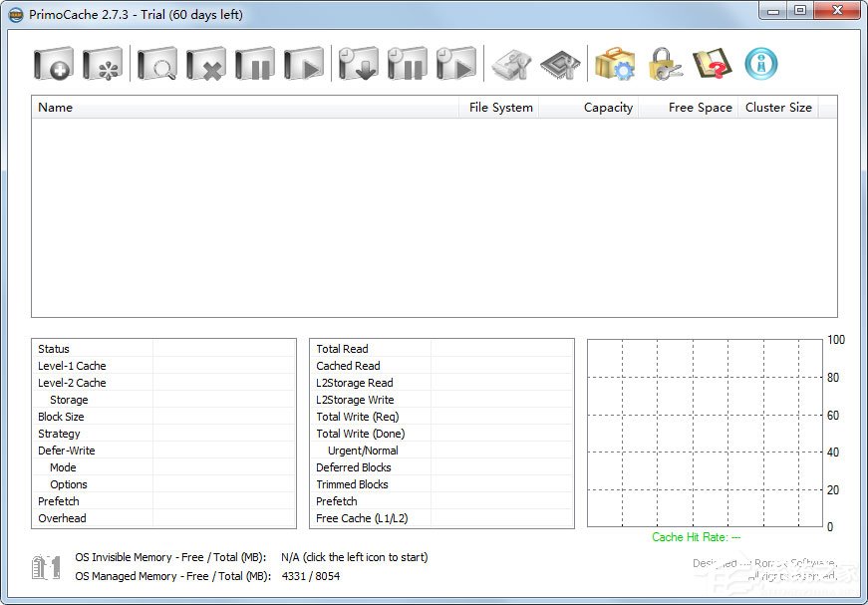The image size is (868, 605).
Task: Click the padlock and keys license icon
Action: 664,65
